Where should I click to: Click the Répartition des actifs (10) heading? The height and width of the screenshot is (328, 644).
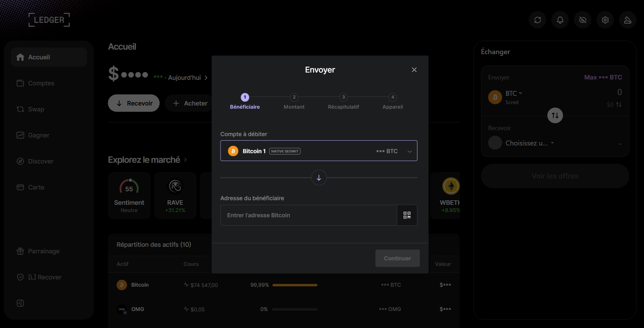(x=154, y=245)
